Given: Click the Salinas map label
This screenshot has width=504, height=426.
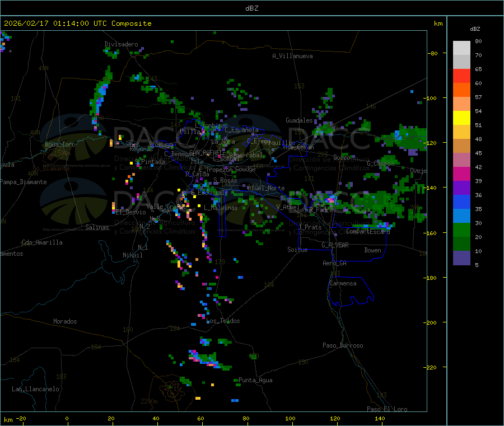Looking at the screenshot, I should point(97,227).
